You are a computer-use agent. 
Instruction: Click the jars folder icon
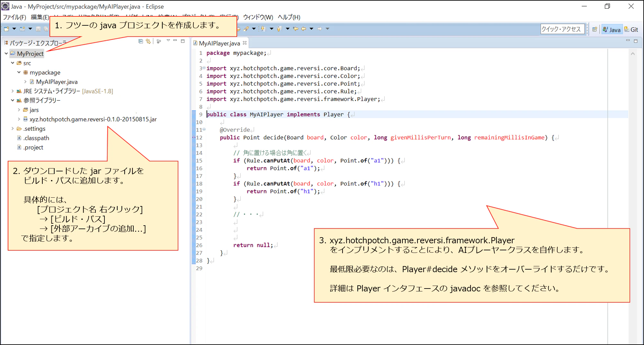coord(26,110)
